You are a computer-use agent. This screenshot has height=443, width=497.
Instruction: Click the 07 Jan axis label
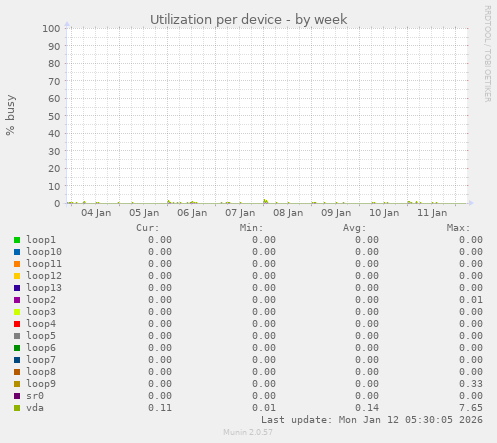click(240, 213)
